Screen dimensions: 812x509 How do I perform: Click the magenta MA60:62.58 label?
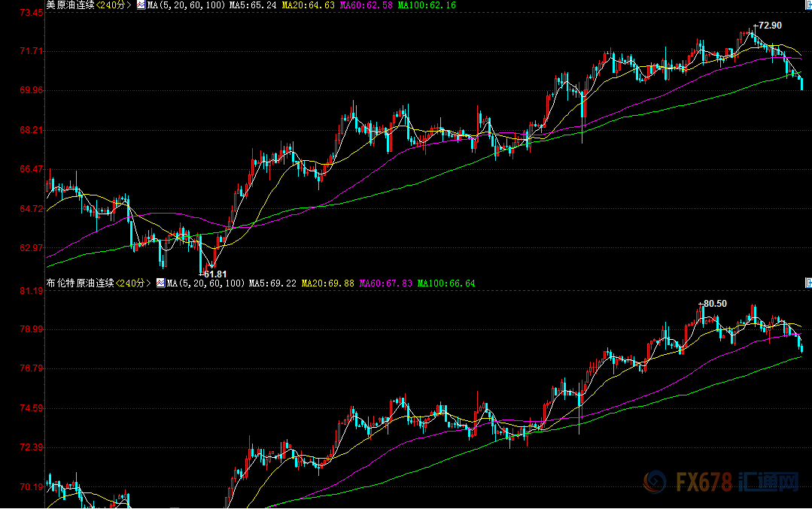click(x=366, y=5)
